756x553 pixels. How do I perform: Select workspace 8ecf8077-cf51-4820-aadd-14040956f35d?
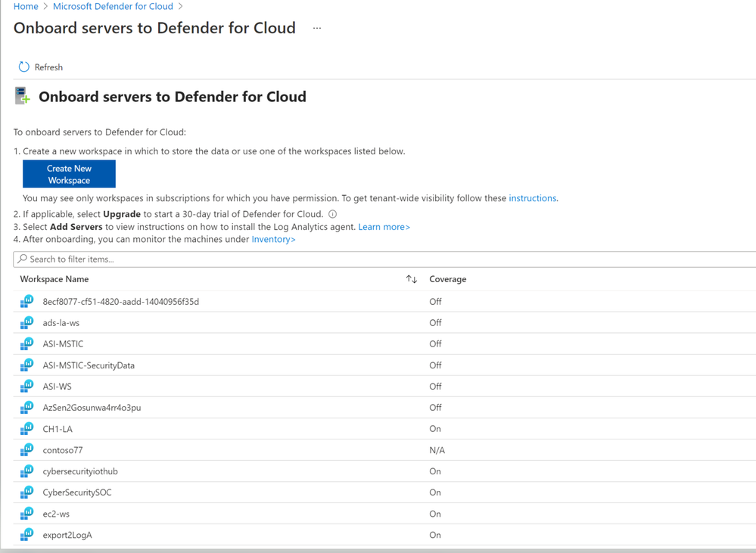pyautogui.click(x=120, y=301)
